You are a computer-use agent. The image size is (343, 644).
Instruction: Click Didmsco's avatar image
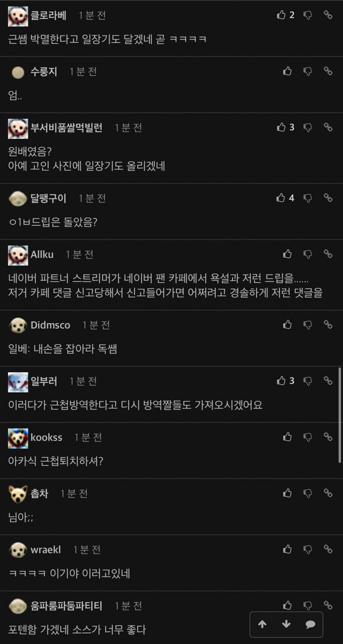click(18, 325)
